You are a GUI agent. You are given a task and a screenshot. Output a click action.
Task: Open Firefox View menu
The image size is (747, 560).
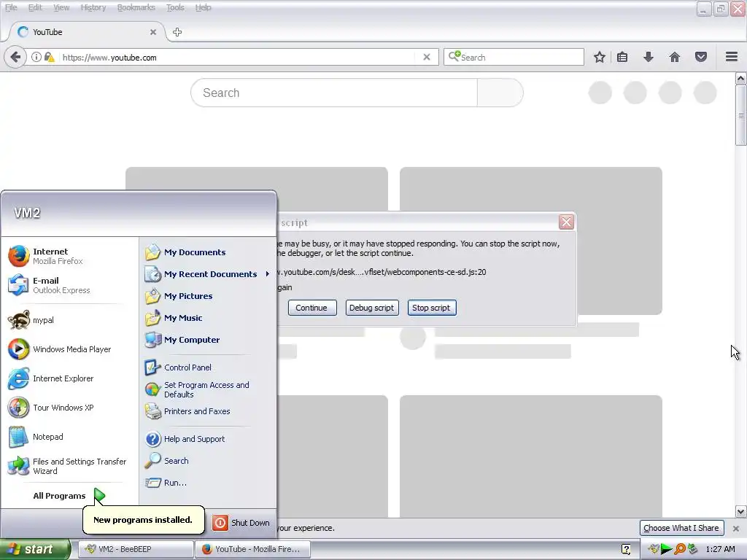click(x=61, y=7)
